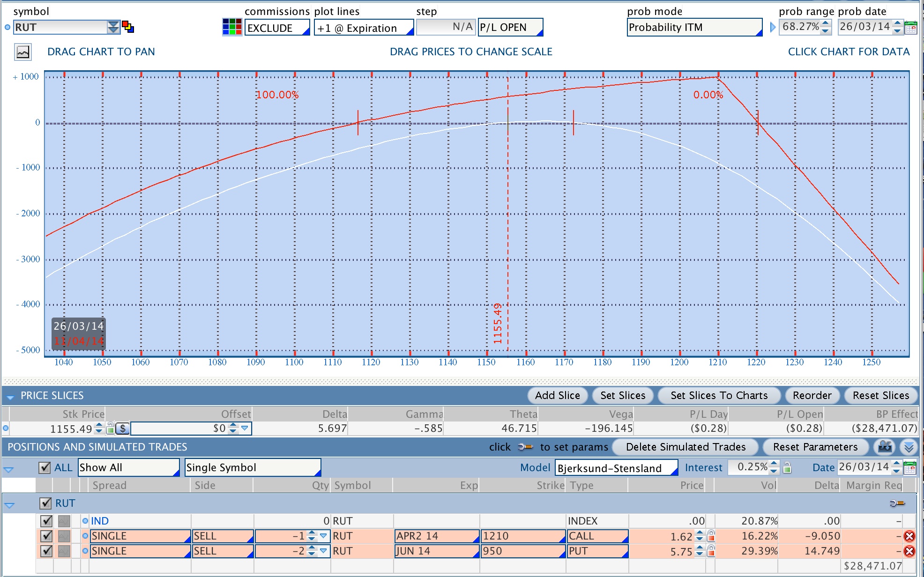This screenshot has width=924, height=577.
Task: Click the chart line icon in the APR2 14 row
Action: point(64,536)
